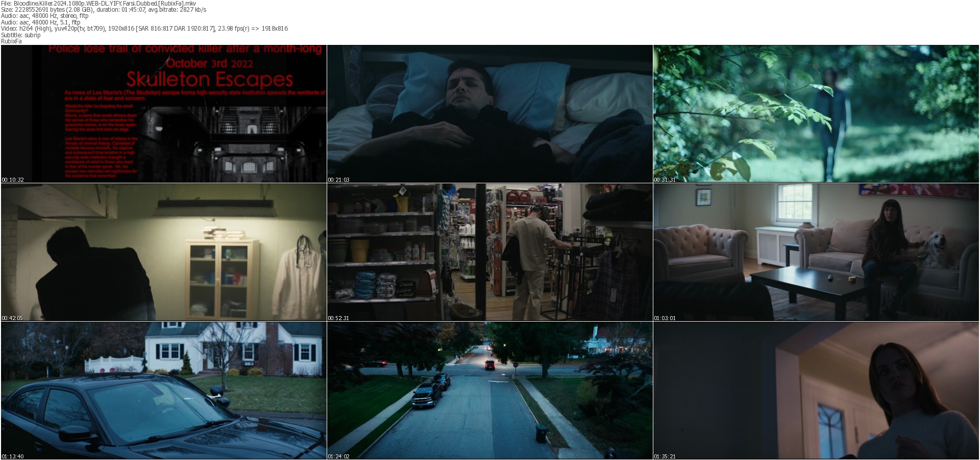
Task: Click the second Audio line with 5.1
Action: tap(41, 22)
